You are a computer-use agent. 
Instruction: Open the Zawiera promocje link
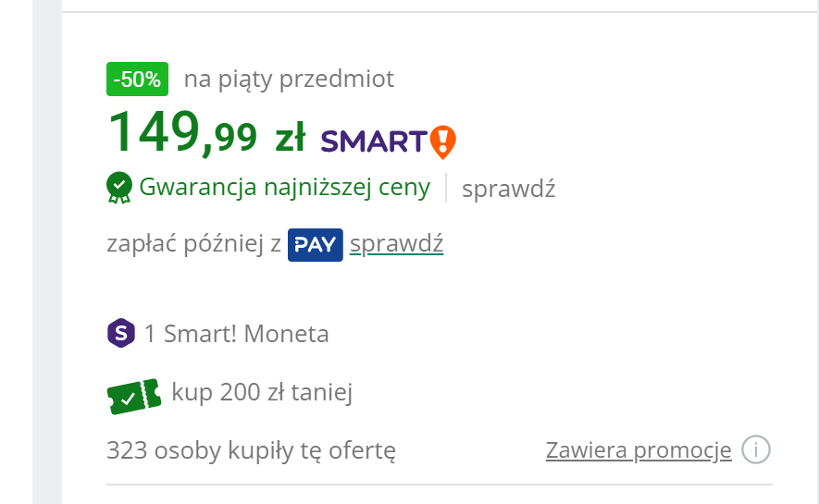point(639,450)
